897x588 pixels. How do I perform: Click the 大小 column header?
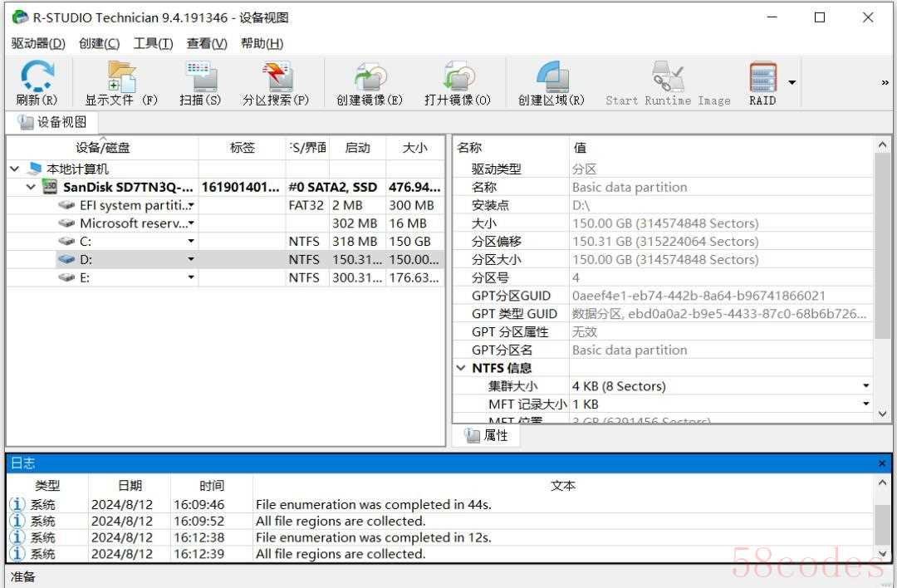pyautogui.click(x=414, y=148)
